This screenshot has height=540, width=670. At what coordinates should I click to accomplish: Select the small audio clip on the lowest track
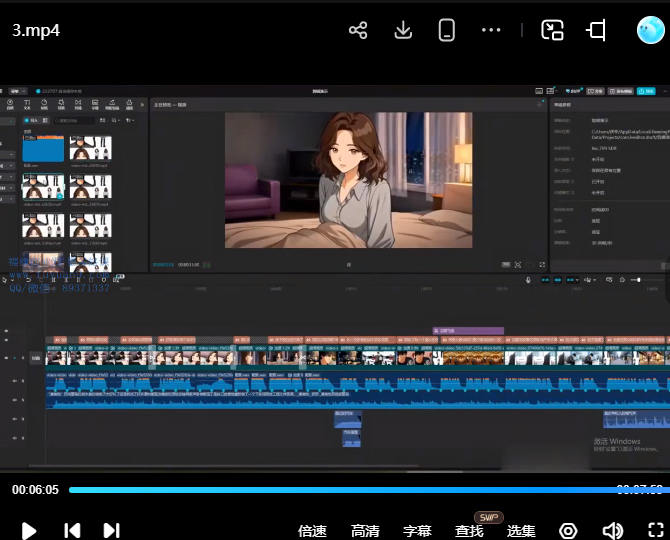coord(351,438)
